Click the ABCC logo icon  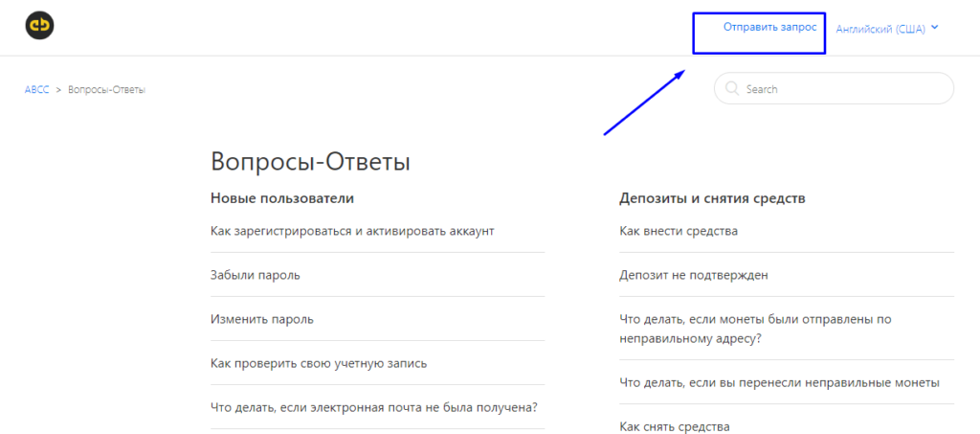39,26
